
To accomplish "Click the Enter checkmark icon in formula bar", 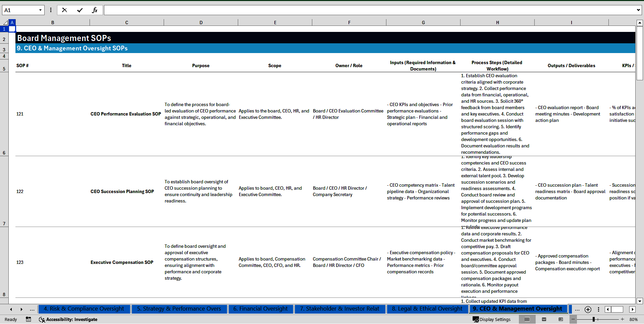I will click(x=80, y=10).
